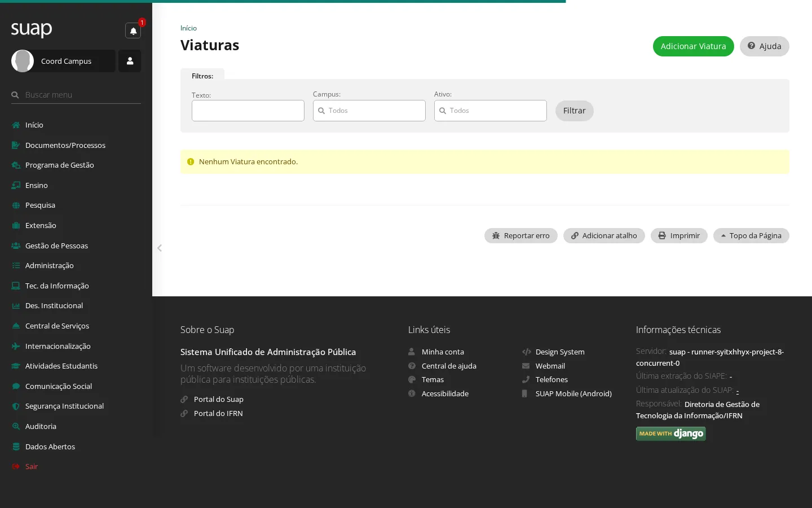Click Topo da Página button
The width and height of the screenshot is (812, 508).
751,236
